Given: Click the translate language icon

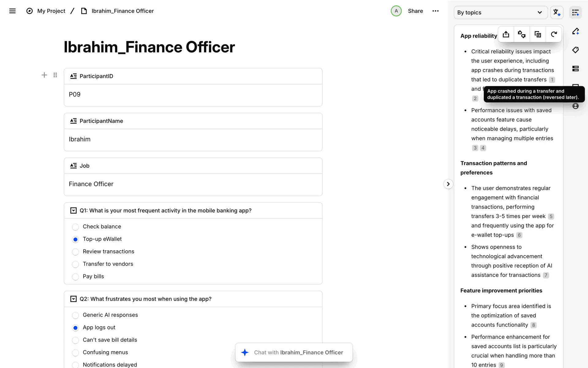Looking at the screenshot, I should tap(556, 13).
